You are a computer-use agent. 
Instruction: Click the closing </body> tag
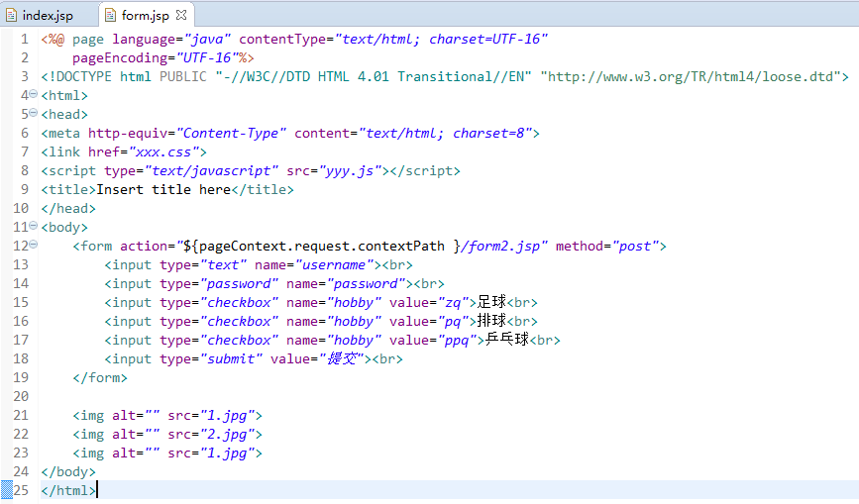tap(68, 471)
